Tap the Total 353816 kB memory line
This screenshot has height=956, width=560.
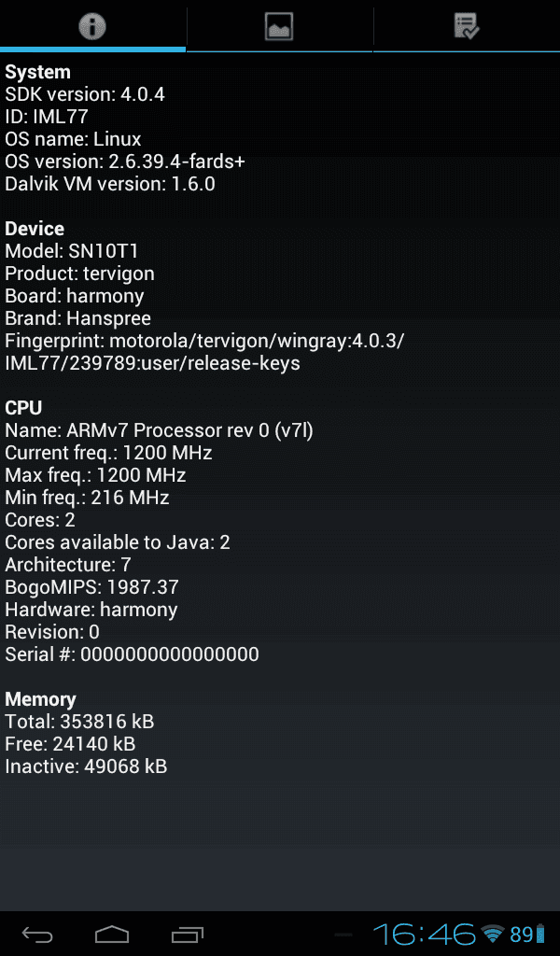[80, 722]
